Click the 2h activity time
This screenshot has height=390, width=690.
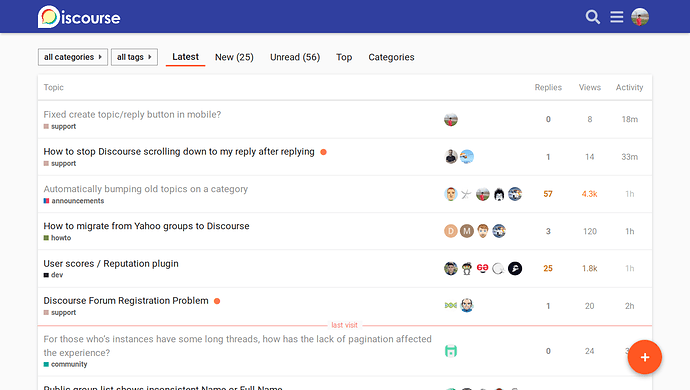630,306
